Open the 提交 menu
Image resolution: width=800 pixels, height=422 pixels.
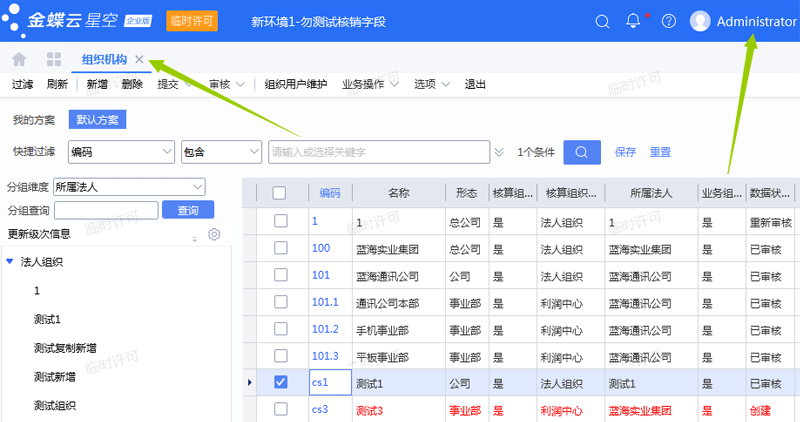(x=173, y=84)
